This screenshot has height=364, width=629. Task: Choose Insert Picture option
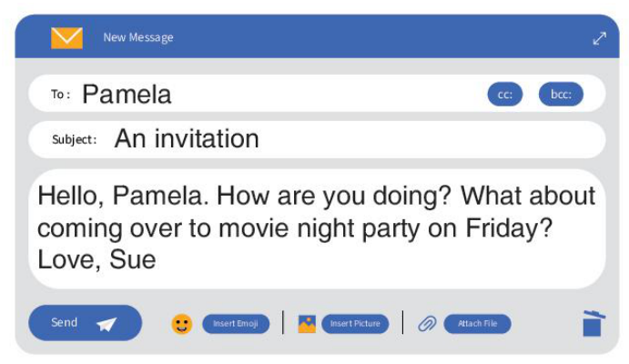355,324
